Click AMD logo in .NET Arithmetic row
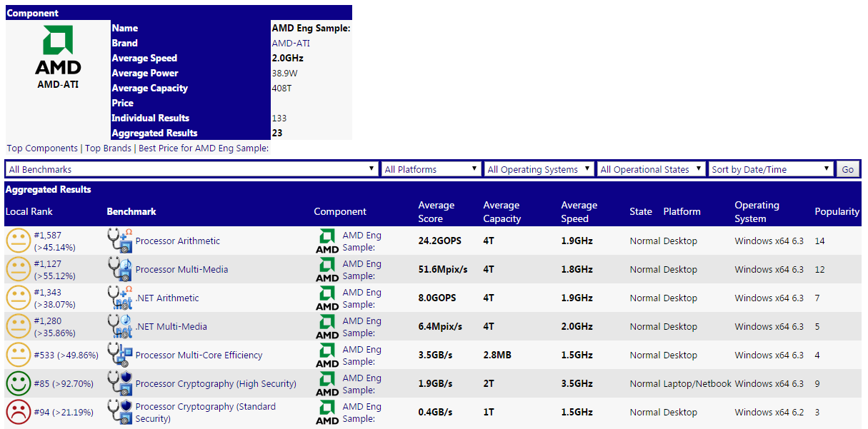This screenshot has width=868, height=429. [327, 298]
